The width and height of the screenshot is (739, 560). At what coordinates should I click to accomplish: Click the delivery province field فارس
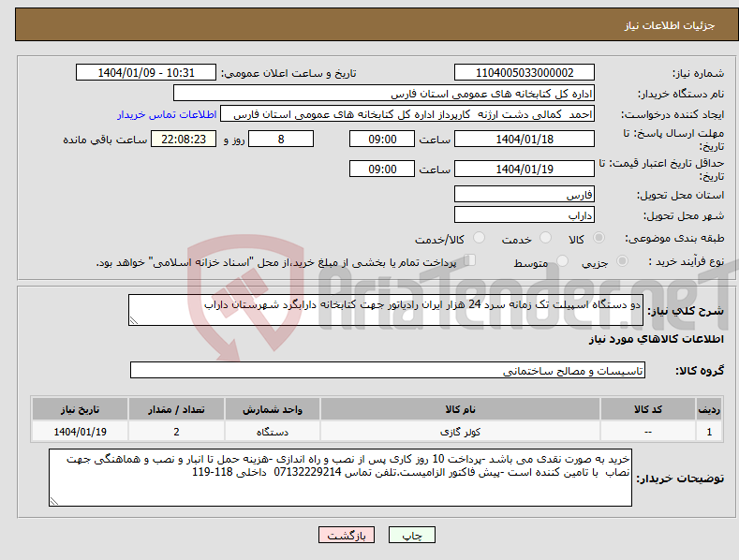(x=525, y=194)
